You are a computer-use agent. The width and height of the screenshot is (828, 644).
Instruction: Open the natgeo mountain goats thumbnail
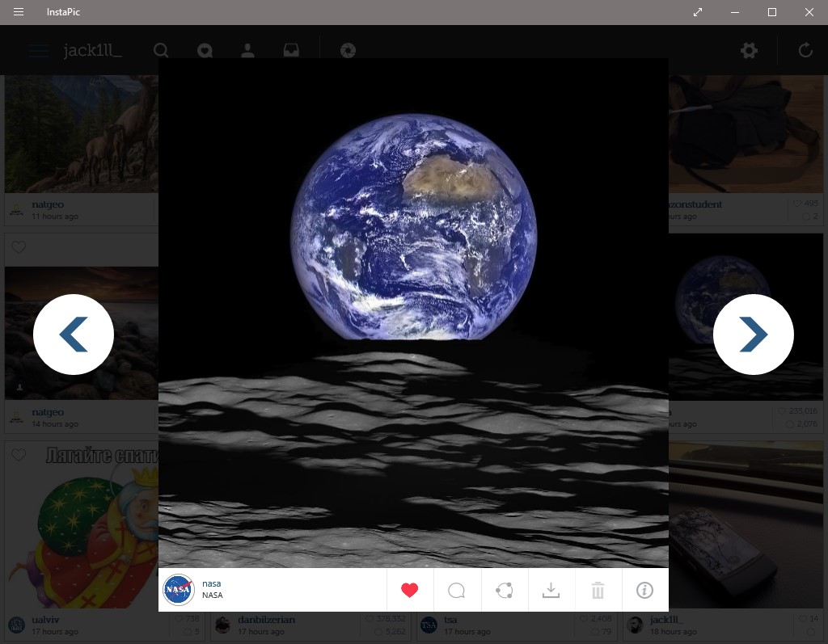tap(82, 133)
